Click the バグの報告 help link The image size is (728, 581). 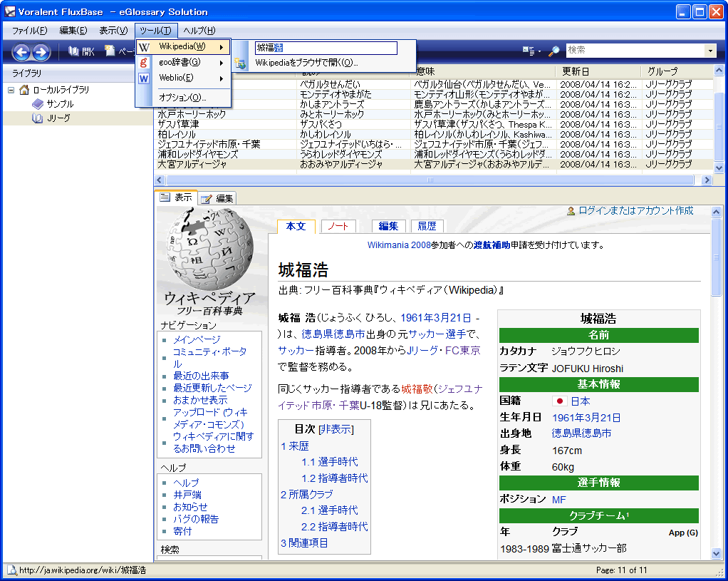pos(195,519)
